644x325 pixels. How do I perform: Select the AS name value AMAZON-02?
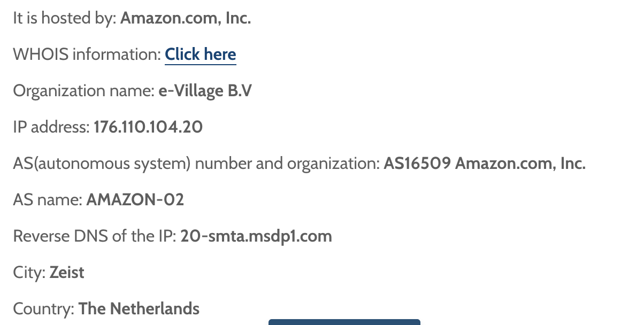coord(135,200)
